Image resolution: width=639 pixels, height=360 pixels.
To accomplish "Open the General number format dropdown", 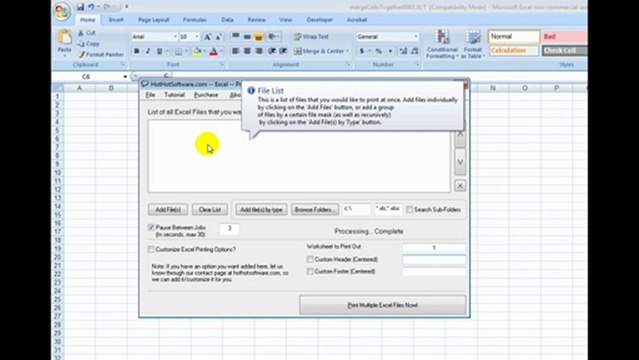I will (x=416, y=37).
